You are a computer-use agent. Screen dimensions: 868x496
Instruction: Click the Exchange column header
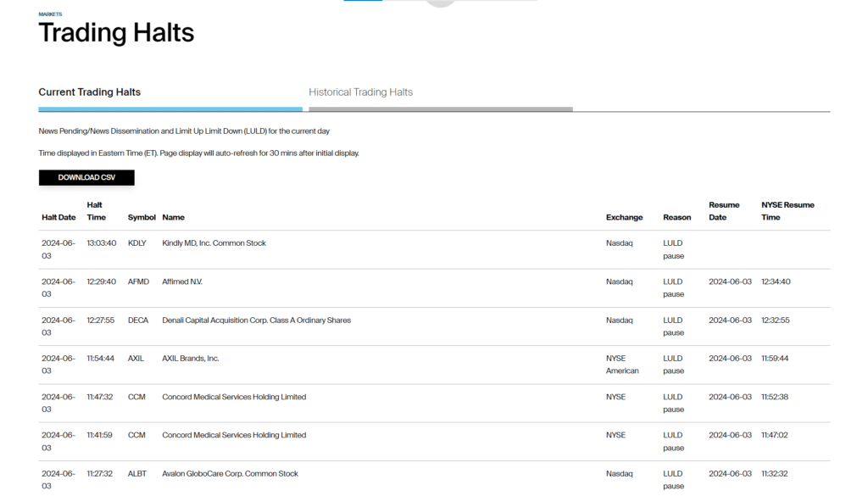pyautogui.click(x=624, y=218)
